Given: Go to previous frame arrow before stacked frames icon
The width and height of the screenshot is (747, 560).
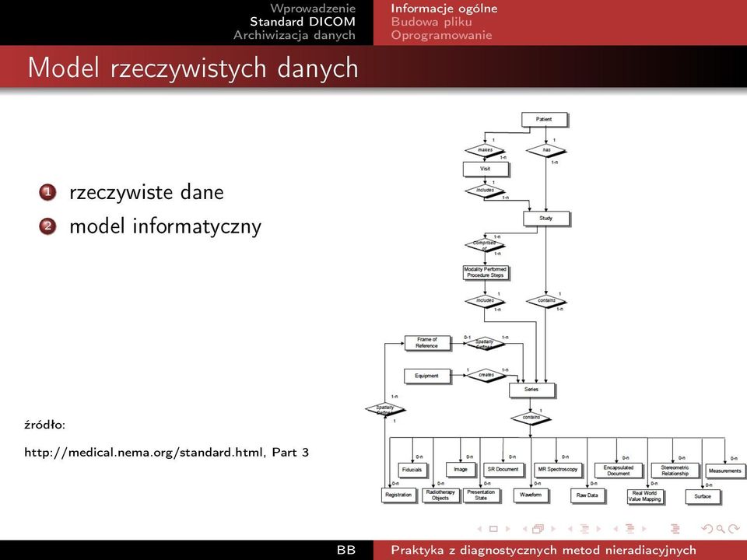Looking at the screenshot, I should point(524,529).
